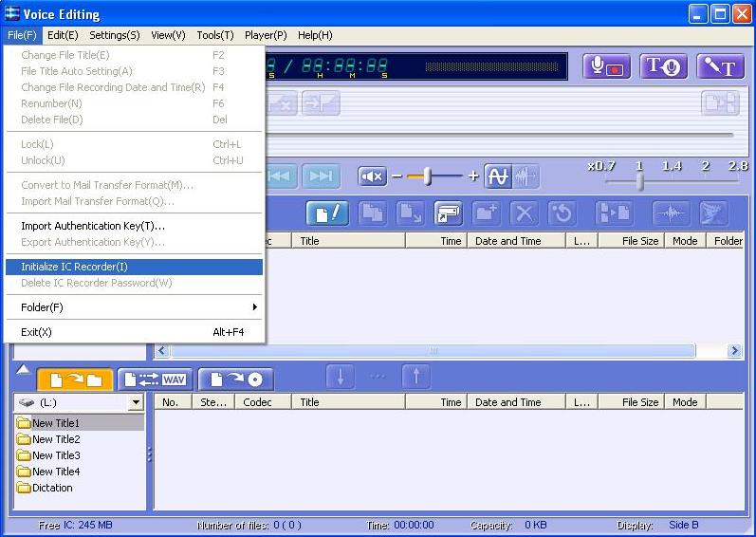Choose Initialize IC Recorder(I)

coord(134,267)
